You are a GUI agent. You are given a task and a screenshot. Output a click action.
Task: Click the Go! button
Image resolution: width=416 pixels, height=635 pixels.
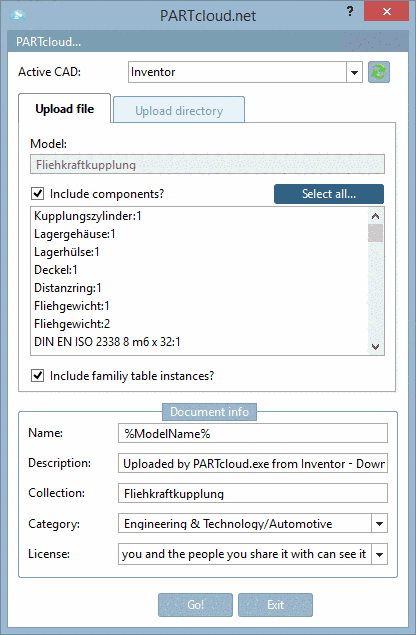(x=195, y=605)
